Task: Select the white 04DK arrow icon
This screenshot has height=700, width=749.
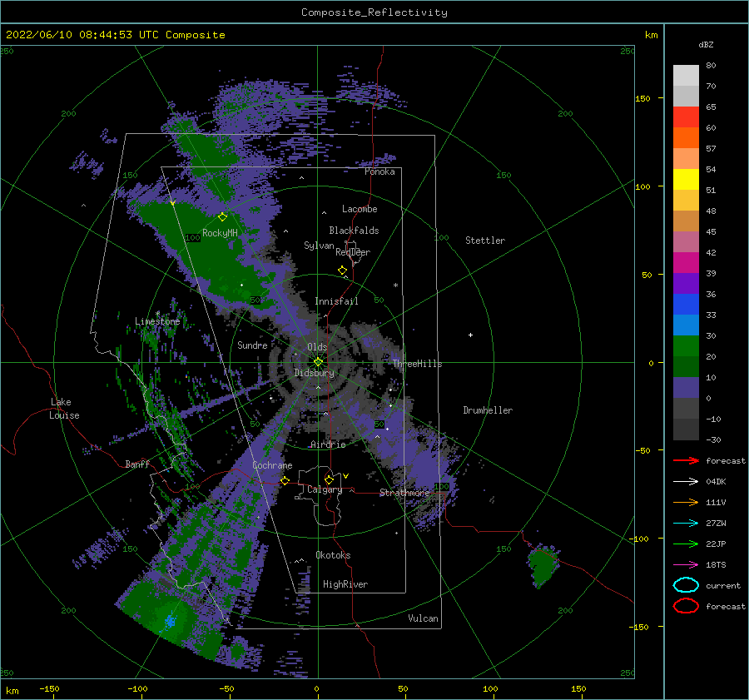Action: (686, 481)
